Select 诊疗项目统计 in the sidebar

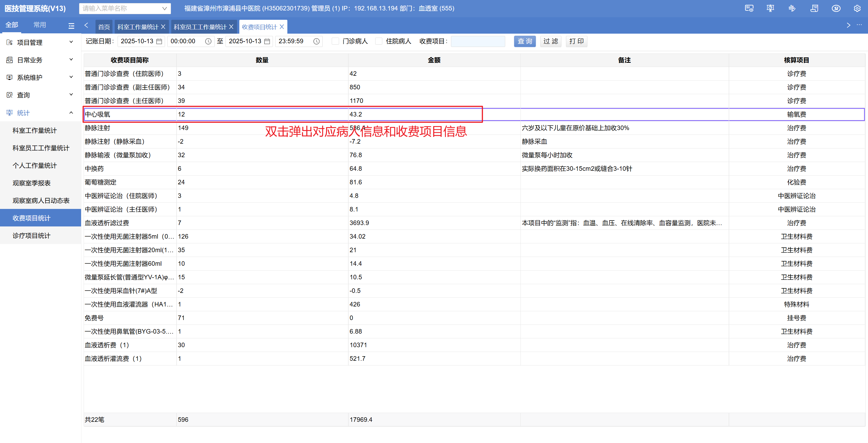click(x=31, y=235)
